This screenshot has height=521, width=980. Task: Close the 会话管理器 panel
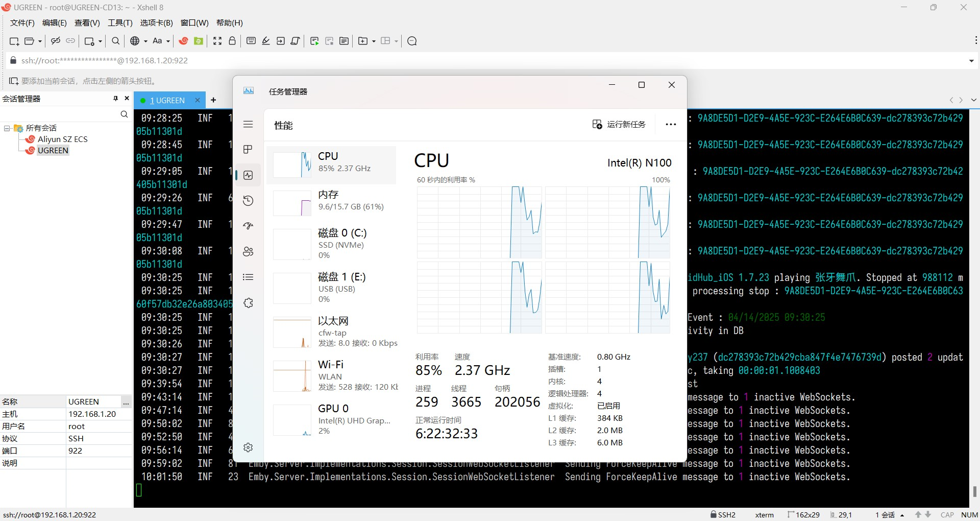point(127,98)
